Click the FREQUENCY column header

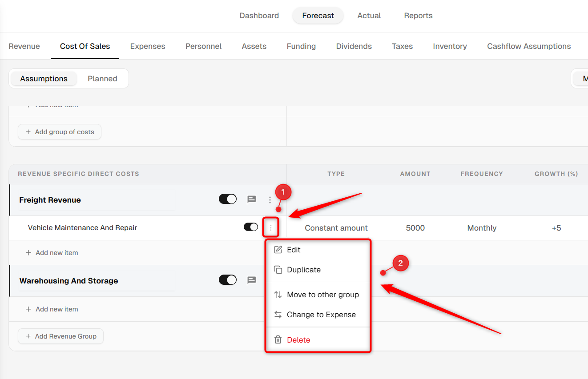pyautogui.click(x=482, y=174)
